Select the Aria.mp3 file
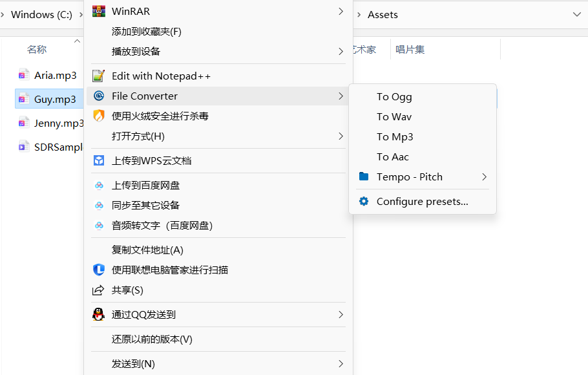Screen dimensions: 588x375 coord(55,75)
